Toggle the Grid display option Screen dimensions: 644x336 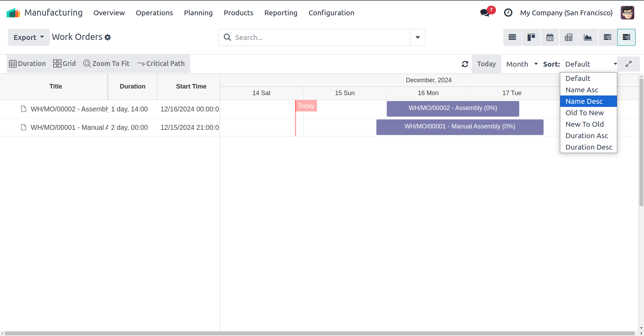[64, 64]
